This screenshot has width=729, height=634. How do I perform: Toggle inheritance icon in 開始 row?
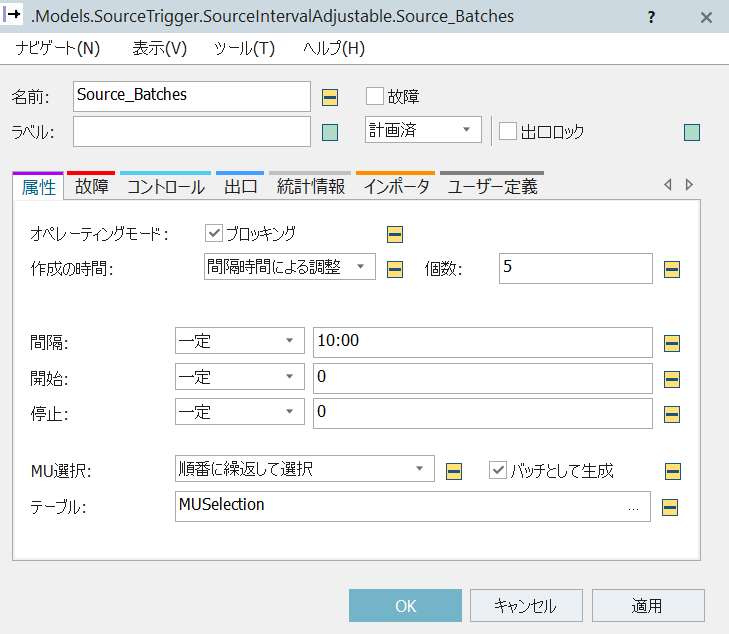pos(672,379)
